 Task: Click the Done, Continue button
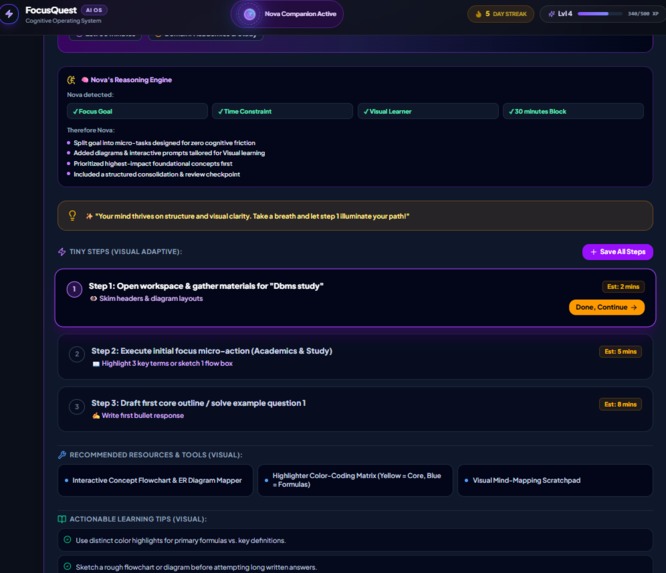tap(607, 307)
